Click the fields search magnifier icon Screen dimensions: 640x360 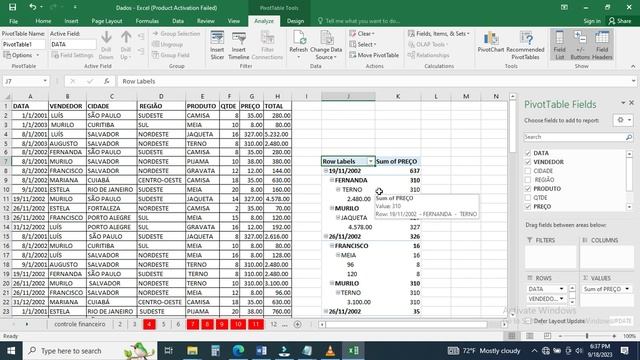[x=629, y=137]
